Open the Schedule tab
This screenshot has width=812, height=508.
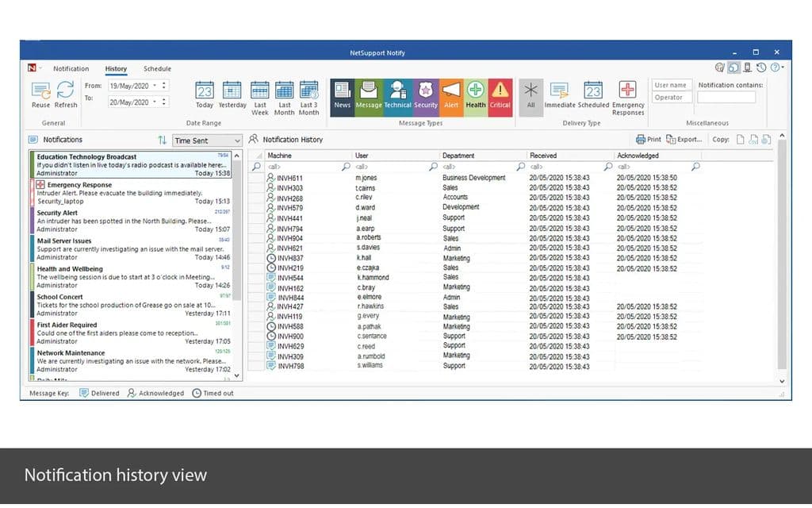(x=157, y=69)
